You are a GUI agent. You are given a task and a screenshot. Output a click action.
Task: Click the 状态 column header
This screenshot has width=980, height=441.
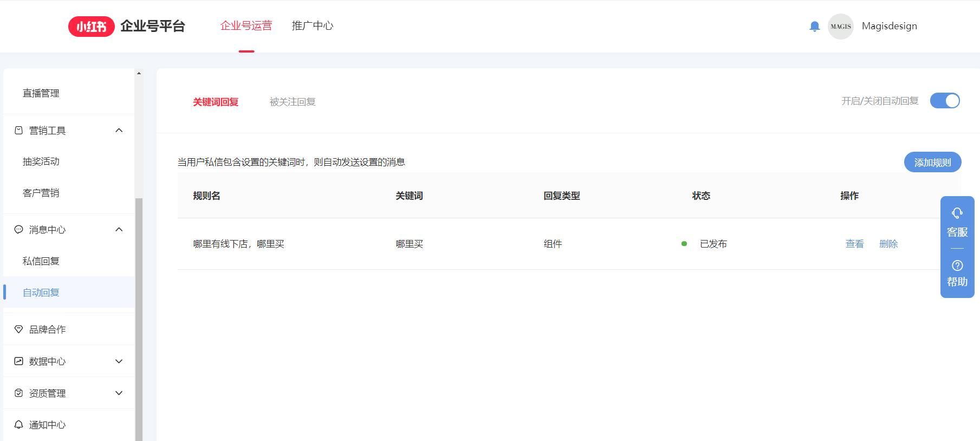(701, 196)
